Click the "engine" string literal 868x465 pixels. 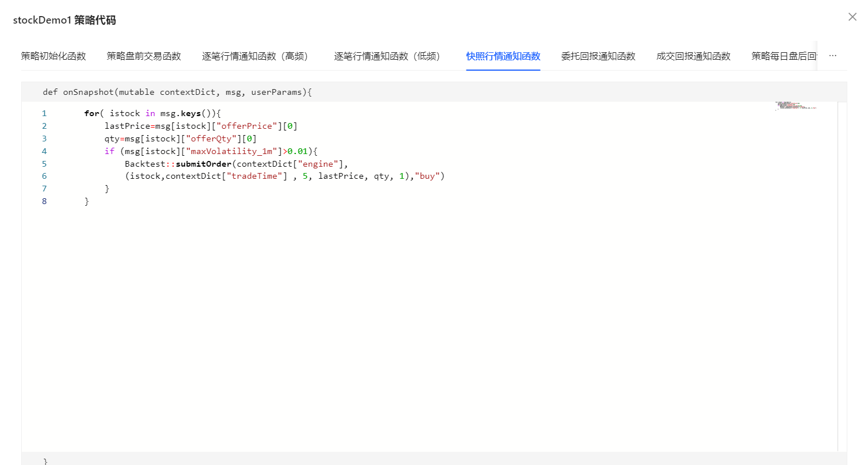[318, 164]
